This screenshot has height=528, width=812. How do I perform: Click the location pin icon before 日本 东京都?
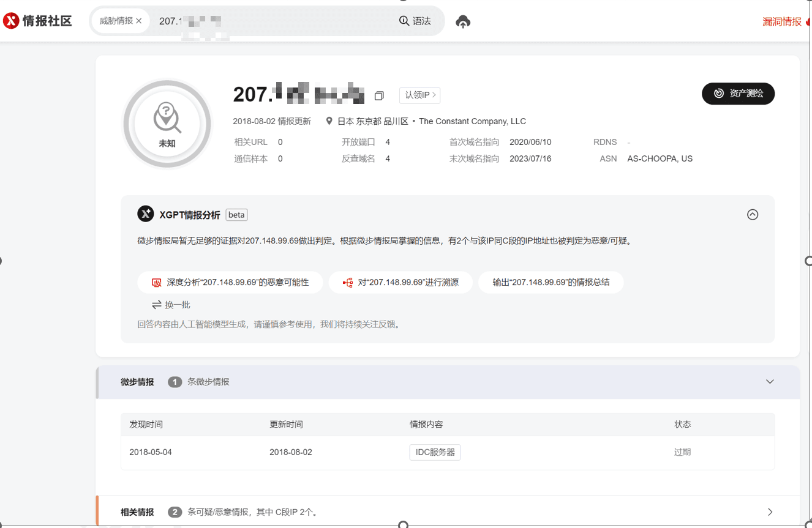pos(328,121)
